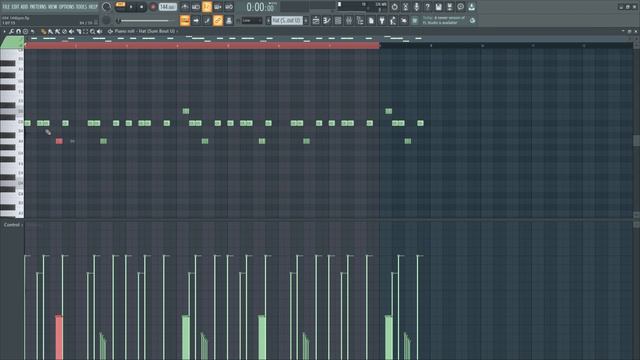Open the Hat pattern selector dropdown
This screenshot has height=360, width=640.
pyautogui.click(x=287, y=20)
